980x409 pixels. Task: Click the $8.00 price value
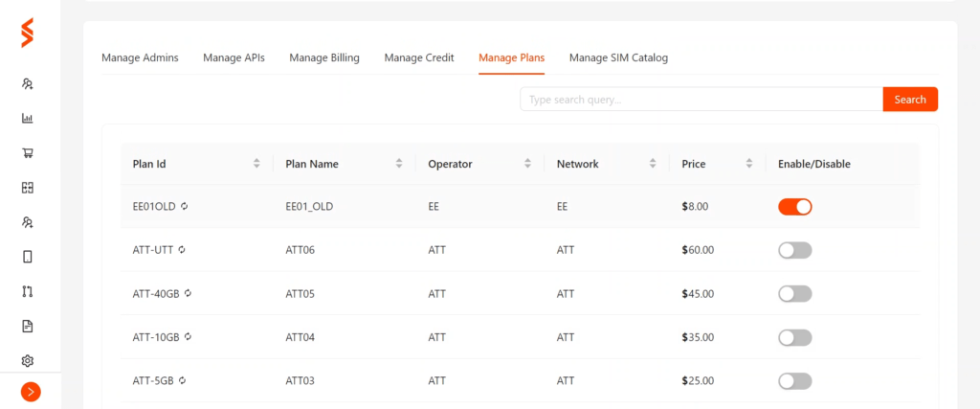[695, 206]
